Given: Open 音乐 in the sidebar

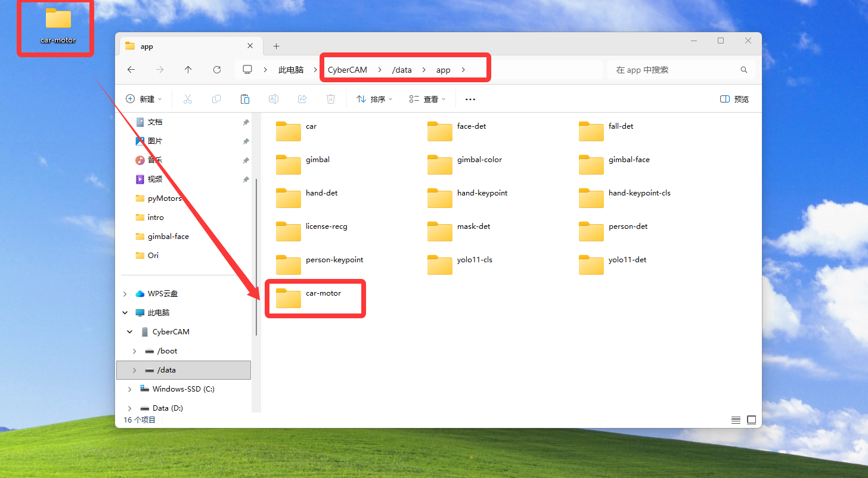Looking at the screenshot, I should coord(155,160).
